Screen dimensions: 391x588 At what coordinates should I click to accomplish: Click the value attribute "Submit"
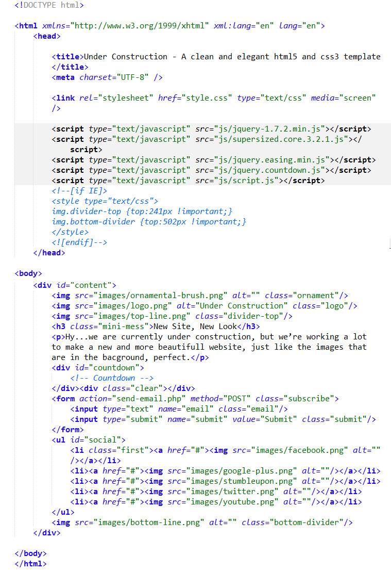click(x=279, y=419)
